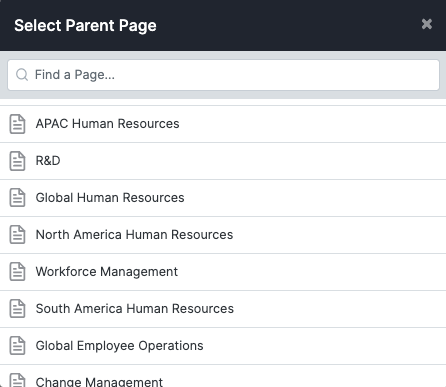Click the page icon beside Change Management

point(17,380)
